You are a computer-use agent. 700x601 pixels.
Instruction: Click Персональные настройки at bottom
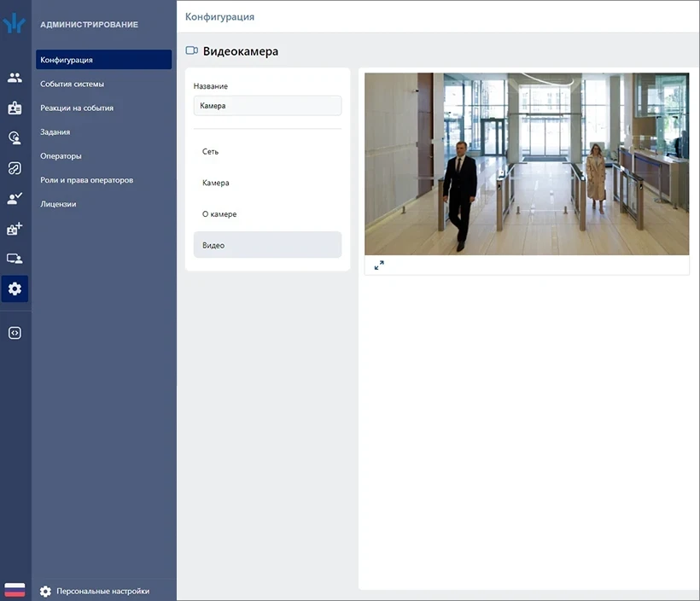click(x=102, y=591)
